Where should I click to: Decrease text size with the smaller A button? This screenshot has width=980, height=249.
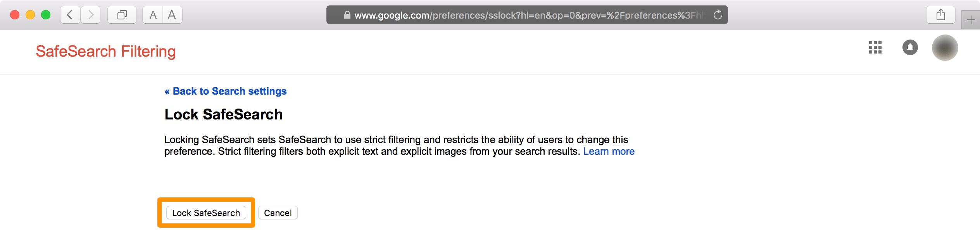153,14
